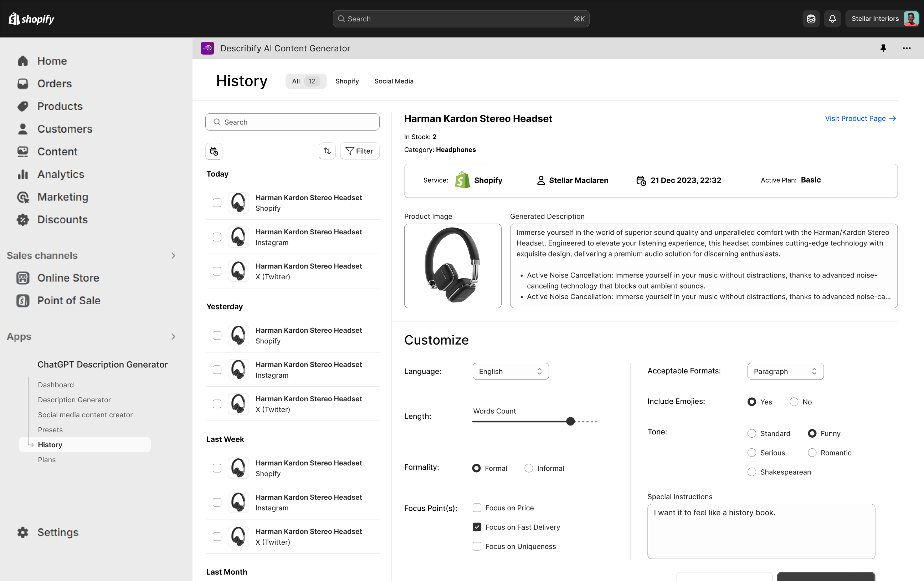Check Focus on Price checkbox
The width and height of the screenshot is (924, 581).
pyautogui.click(x=477, y=508)
